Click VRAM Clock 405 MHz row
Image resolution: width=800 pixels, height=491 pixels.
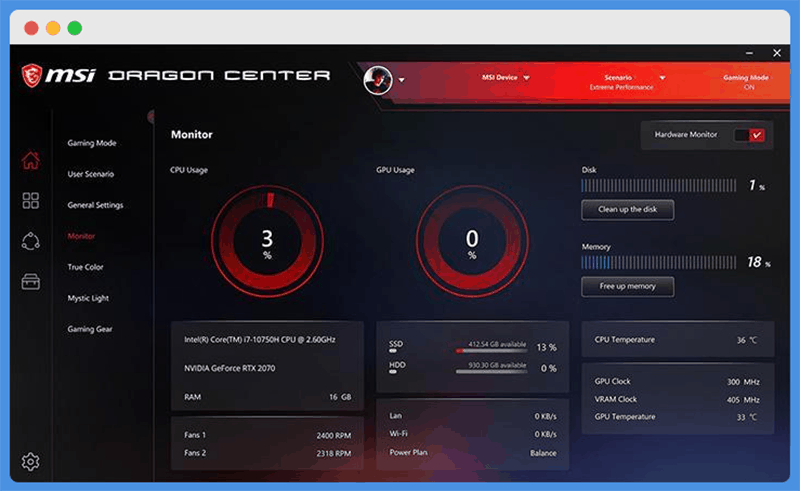tap(677, 400)
